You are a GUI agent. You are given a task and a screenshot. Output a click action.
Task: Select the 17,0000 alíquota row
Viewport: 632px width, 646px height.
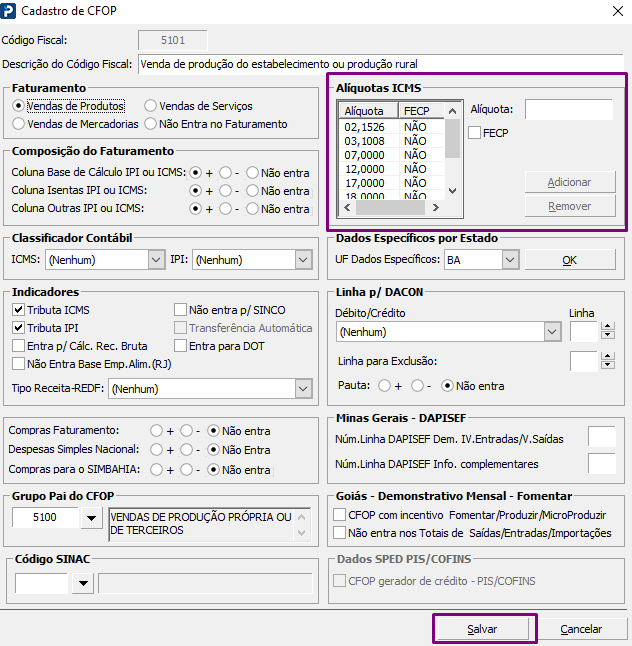(x=391, y=183)
